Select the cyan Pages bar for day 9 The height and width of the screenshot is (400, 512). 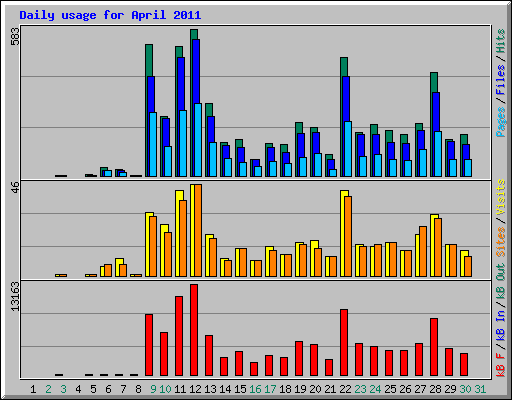(x=153, y=144)
